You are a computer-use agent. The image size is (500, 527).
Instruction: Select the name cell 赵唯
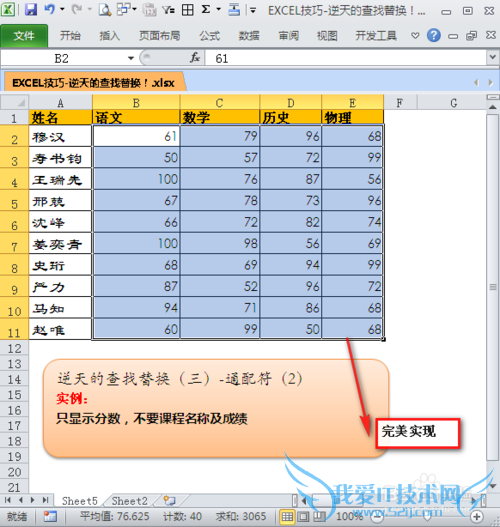tap(60, 330)
